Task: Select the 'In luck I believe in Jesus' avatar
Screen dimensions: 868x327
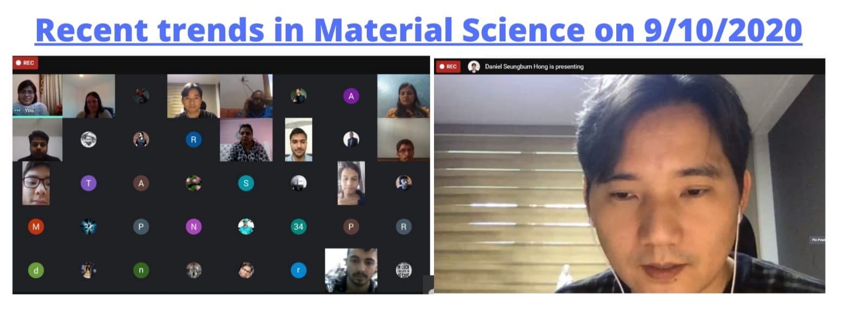Action: click(403, 270)
